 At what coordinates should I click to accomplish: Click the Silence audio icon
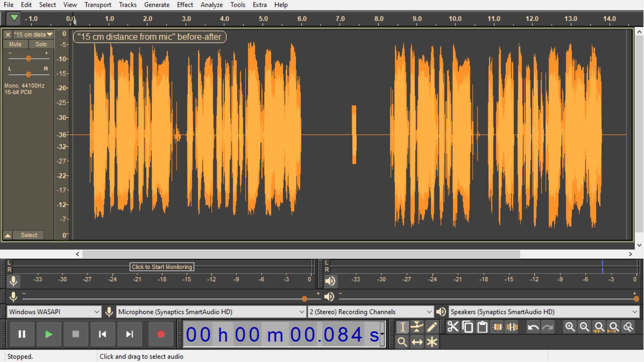pos(512,327)
